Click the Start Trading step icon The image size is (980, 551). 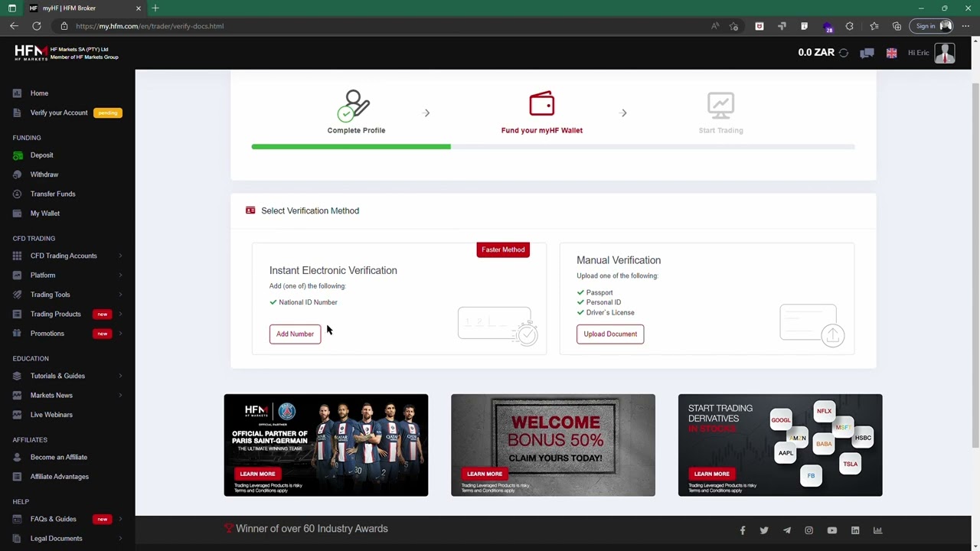point(720,106)
